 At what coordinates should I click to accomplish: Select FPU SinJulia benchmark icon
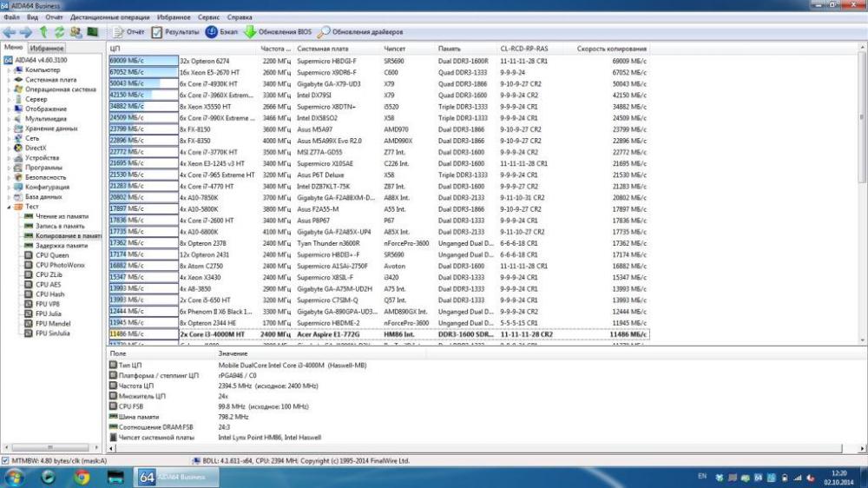29,333
